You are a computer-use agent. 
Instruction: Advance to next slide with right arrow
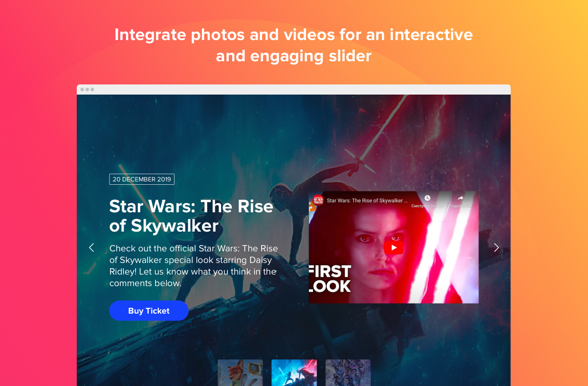(496, 248)
